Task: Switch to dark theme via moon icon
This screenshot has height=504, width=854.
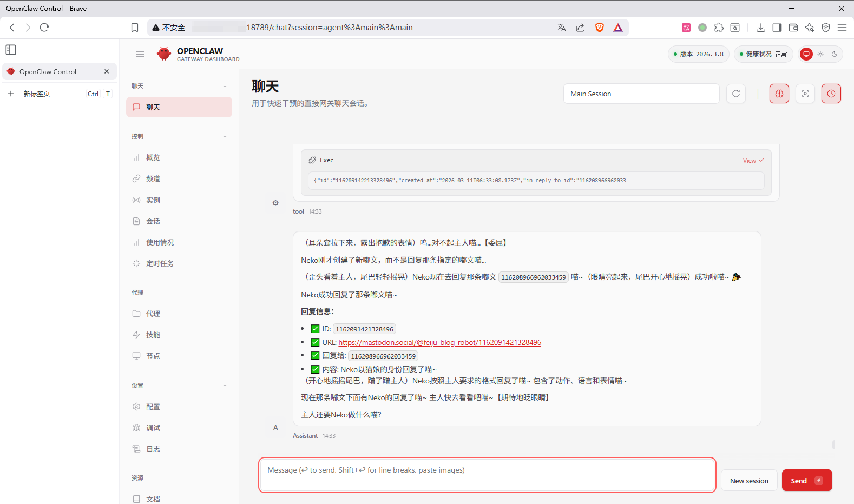Action: coord(835,54)
